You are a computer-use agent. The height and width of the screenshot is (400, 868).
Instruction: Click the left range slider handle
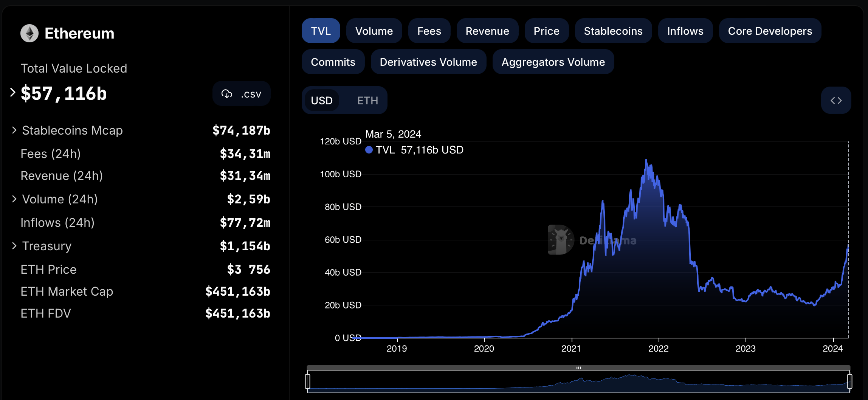point(308,381)
